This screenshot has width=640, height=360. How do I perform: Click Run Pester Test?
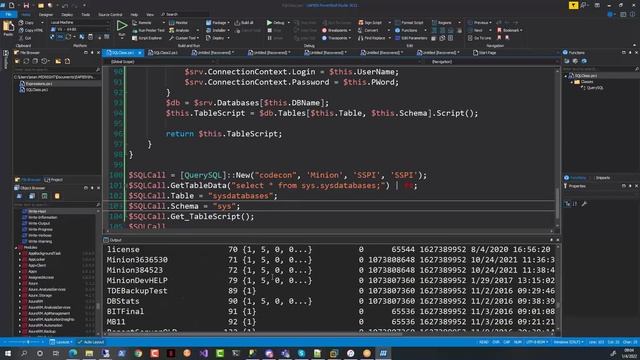[x=148, y=30]
